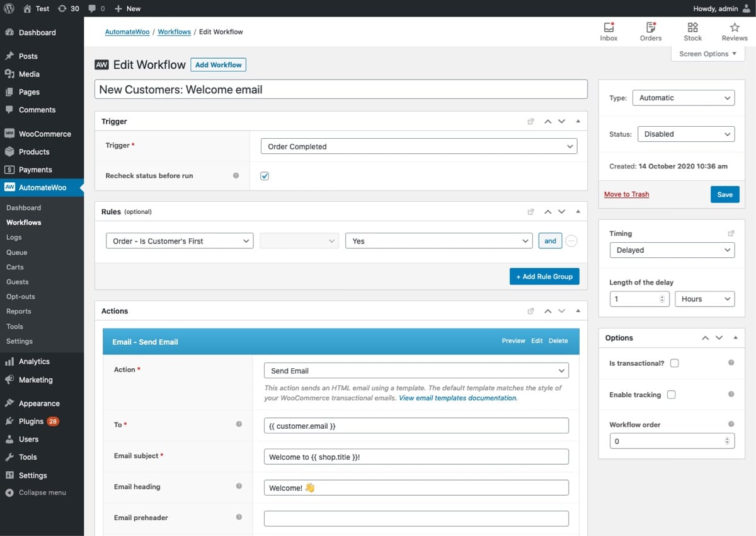Screen dimensions: 756x536
Task: Click the remove rule minus icon
Action: tap(571, 241)
